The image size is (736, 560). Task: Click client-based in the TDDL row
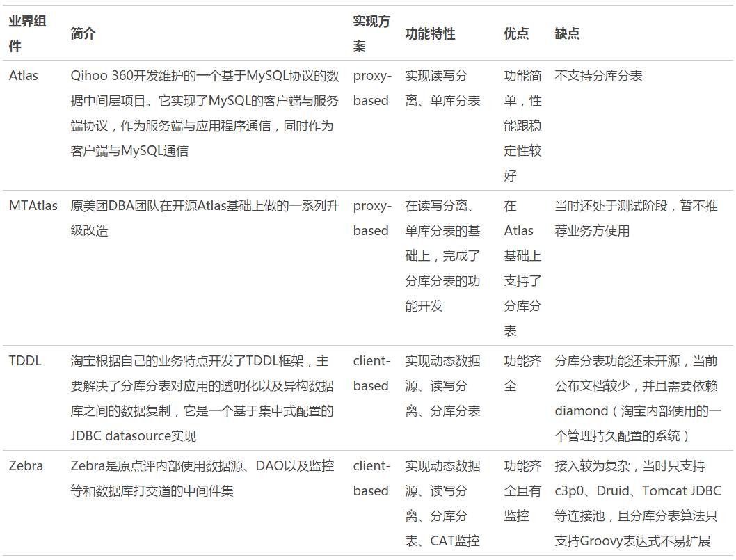pos(371,373)
